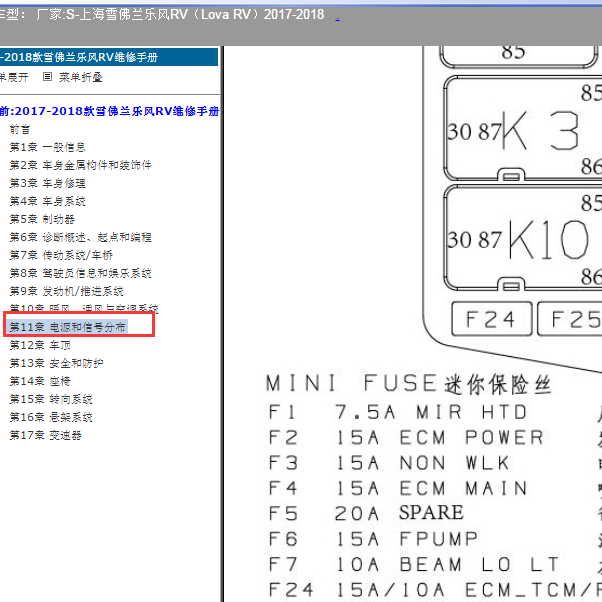Image resolution: width=602 pixels, height=602 pixels.
Task: Open the 前言 preface entry
Action: (20, 129)
